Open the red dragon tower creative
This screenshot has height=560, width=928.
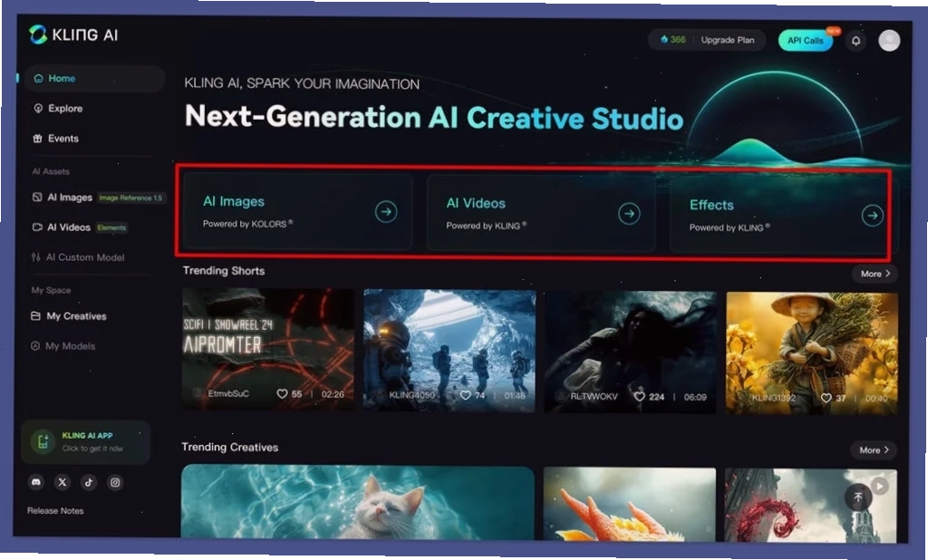(x=810, y=506)
